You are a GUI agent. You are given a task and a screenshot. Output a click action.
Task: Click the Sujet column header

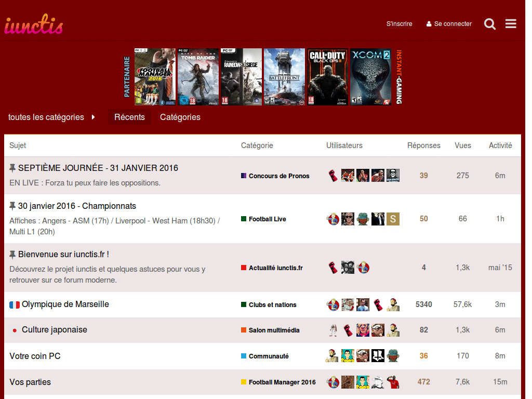[x=18, y=145]
